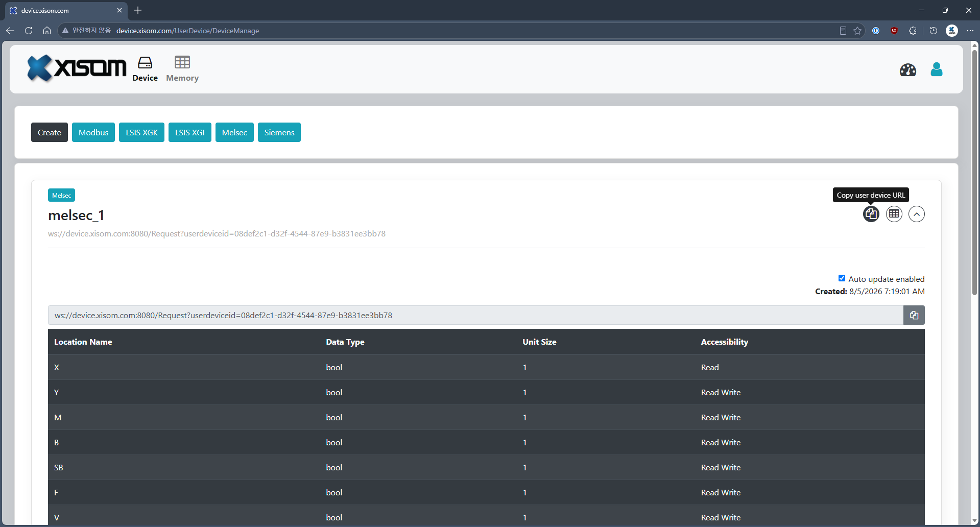Viewport: 980px width, 527px height.
Task: Copy user device URL with header icon
Action: tap(871, 214)
